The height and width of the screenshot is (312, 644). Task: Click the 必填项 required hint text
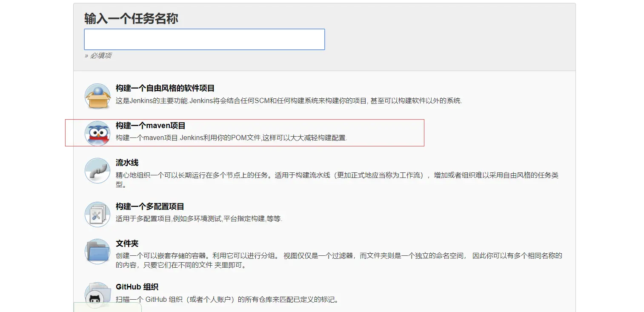pyautogui.click(x=98, y=56)
